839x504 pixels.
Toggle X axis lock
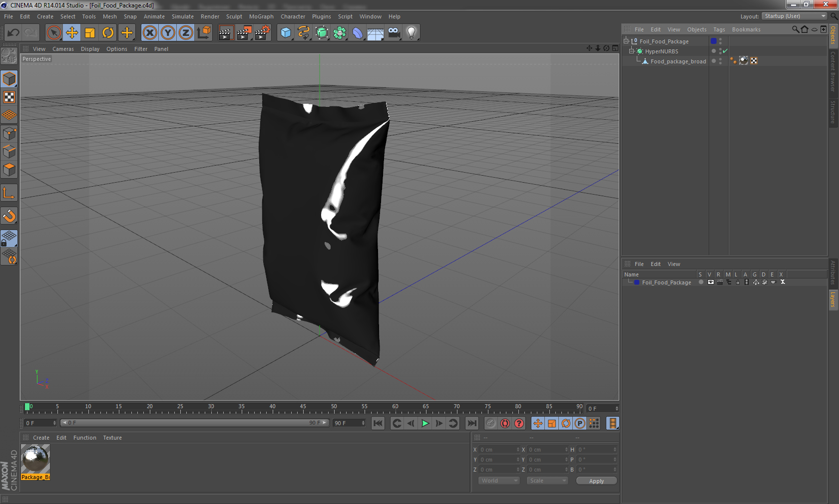pyautogui.click(x=149, y=33)
